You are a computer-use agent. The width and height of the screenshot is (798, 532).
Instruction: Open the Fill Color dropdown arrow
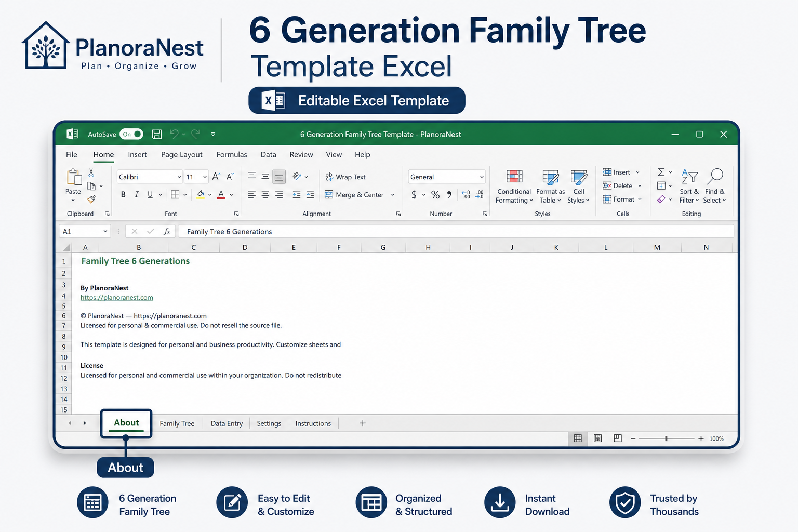click(x=210, y=195)
